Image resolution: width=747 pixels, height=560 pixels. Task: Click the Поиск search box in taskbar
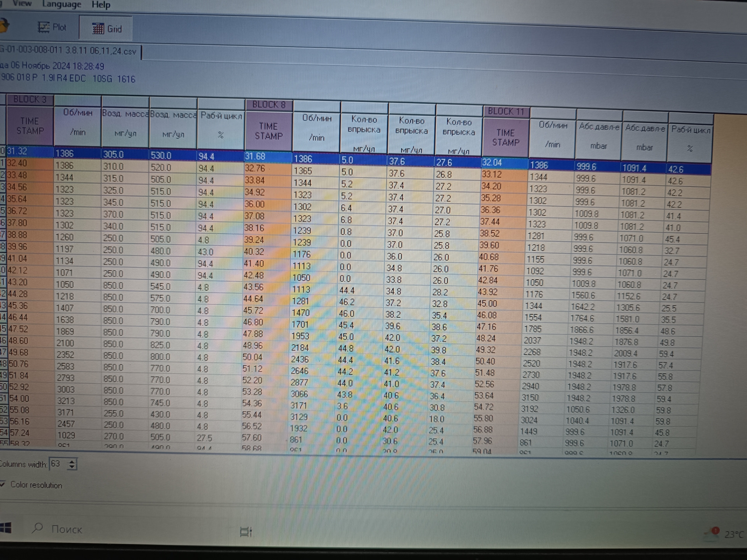[x=67, y=529]
